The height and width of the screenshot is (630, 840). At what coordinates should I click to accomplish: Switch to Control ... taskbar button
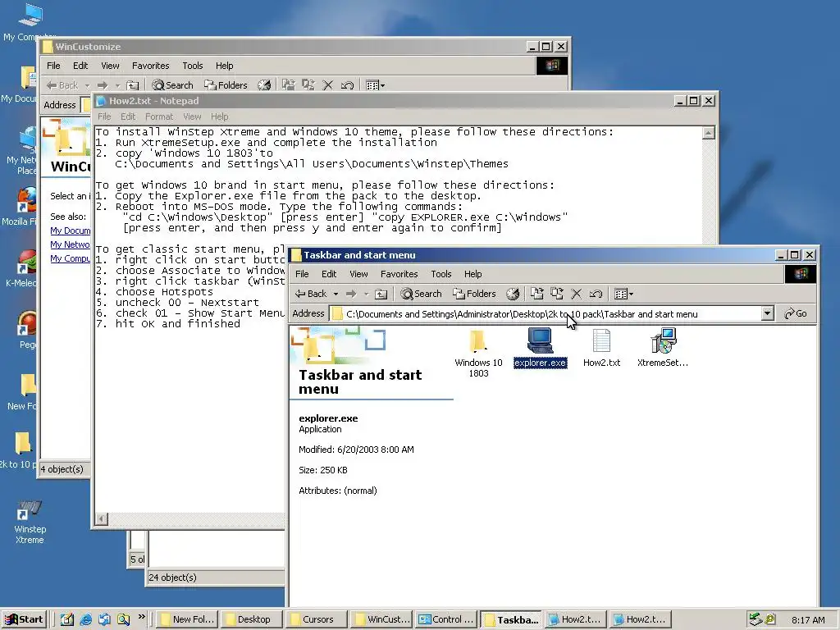click(x=447, y=619)
